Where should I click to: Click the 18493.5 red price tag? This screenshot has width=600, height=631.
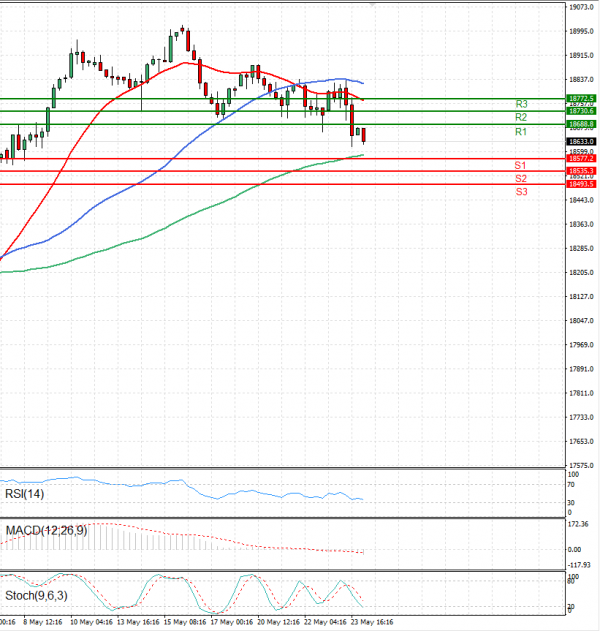tap(581, 184)
